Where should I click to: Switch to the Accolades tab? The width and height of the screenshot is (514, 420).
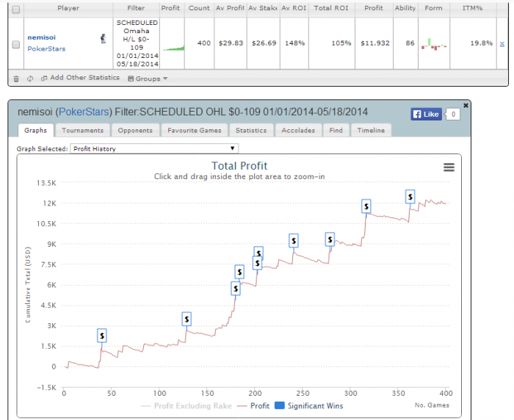[298, 131]
